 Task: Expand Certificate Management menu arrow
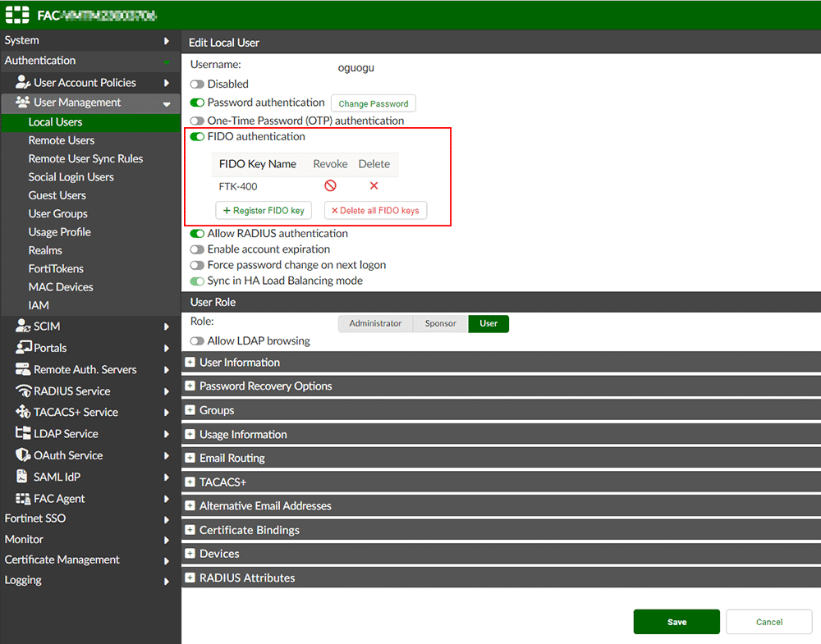tap(166, 561)
